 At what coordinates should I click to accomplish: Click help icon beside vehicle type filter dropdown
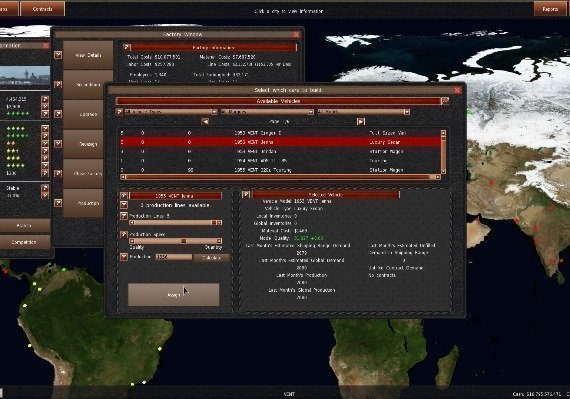tap(119, 112)
